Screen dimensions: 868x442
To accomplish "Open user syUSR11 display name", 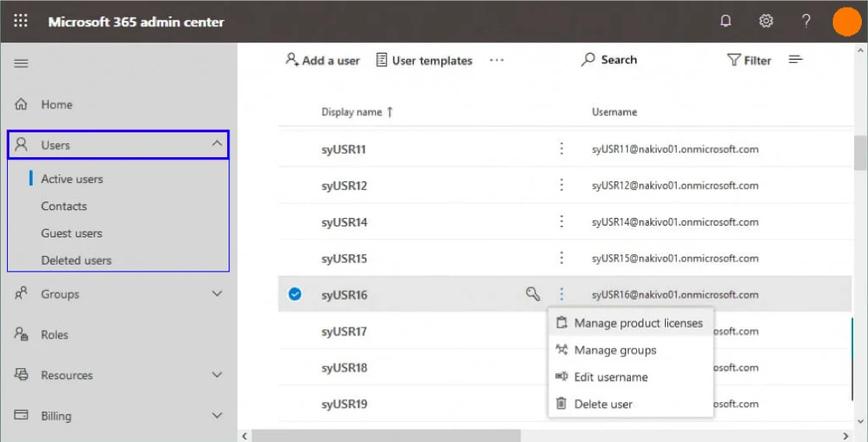I will click(x=344, y=149).
